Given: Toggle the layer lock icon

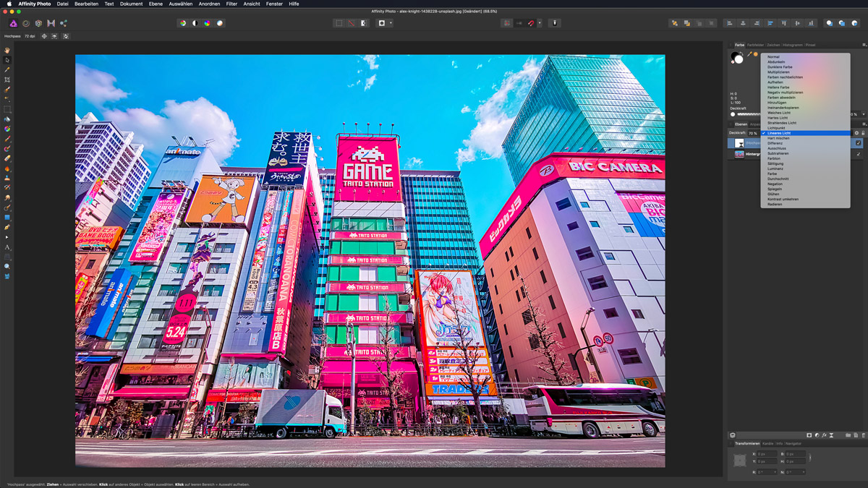Looking at the screenshot, I should [x=863, y=133].
